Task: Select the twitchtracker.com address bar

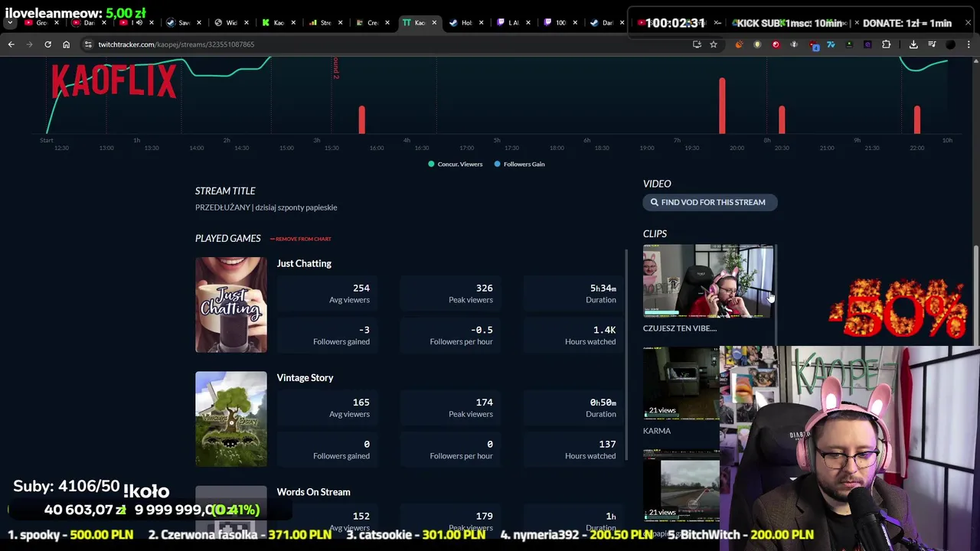Action: (x=383, y=44)
